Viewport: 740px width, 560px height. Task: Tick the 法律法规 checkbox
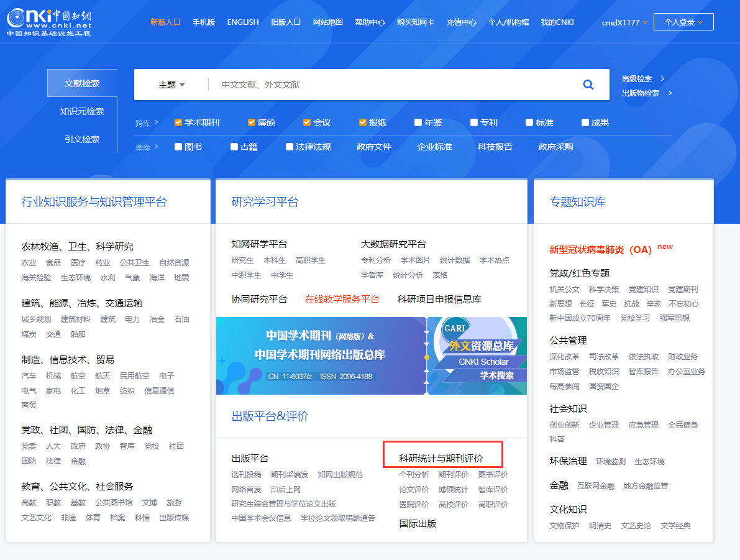tap(290, 147)
